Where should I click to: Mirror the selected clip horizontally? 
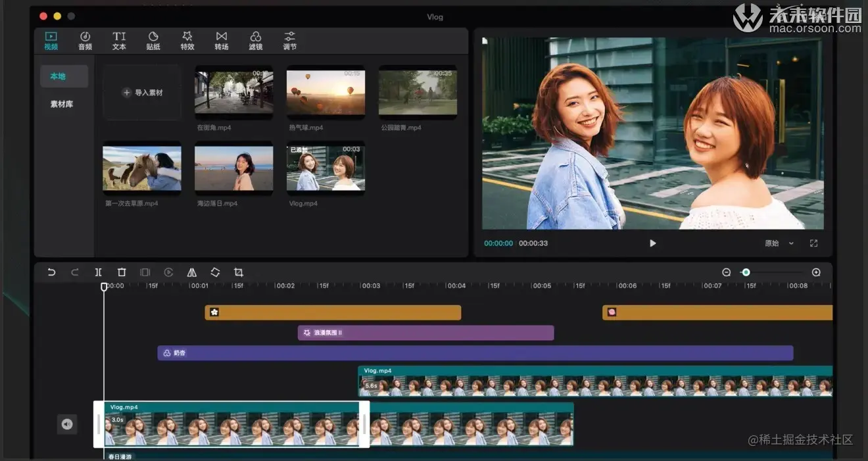192,272
